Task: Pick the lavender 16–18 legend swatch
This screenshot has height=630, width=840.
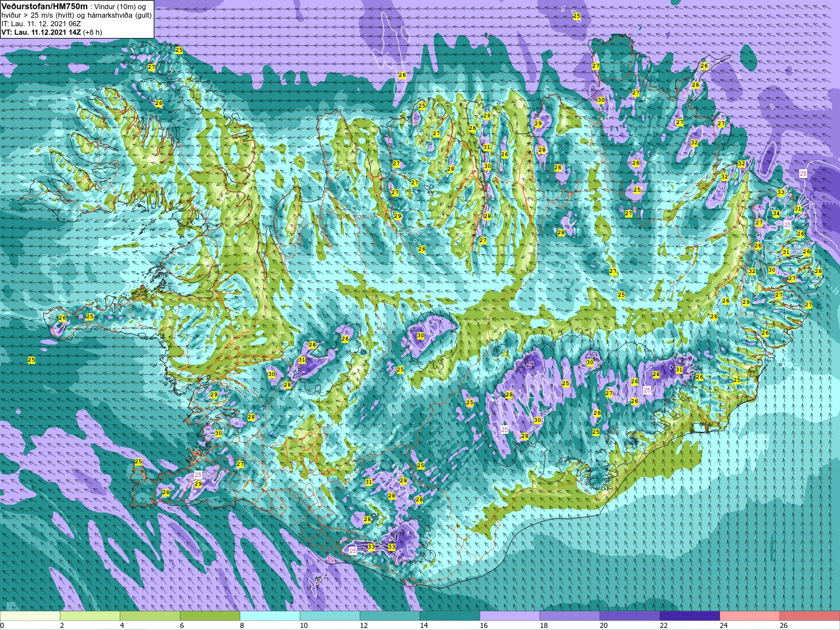Action: 510,616
